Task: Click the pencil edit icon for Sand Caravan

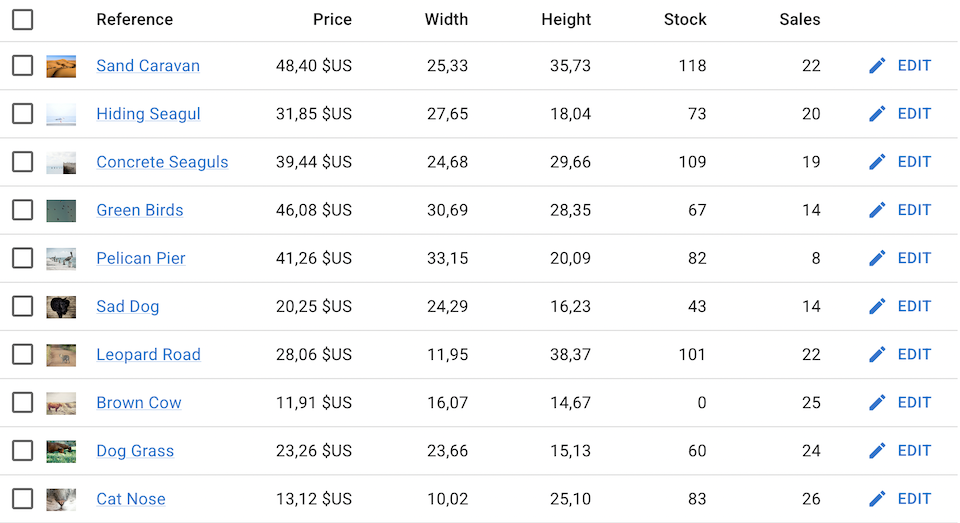Action: (877, 66)
